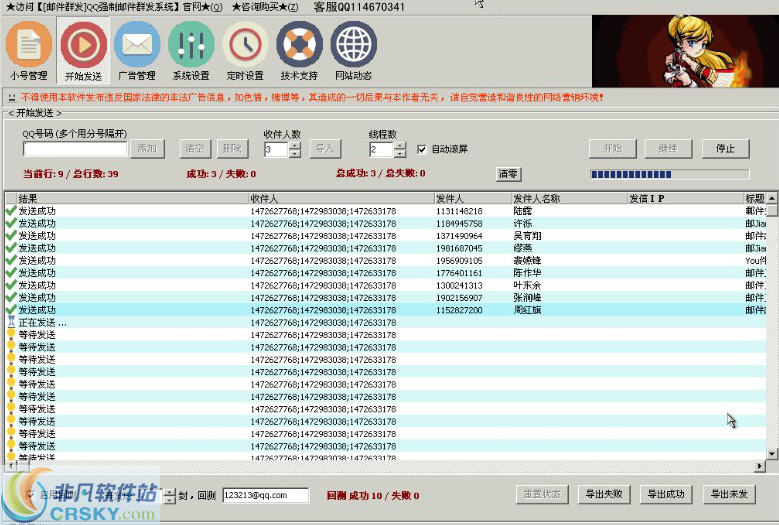Select sender name 袁嫦嫦 row
The width and height of the screenshot is (779, 525).
[x=527, y=261]
